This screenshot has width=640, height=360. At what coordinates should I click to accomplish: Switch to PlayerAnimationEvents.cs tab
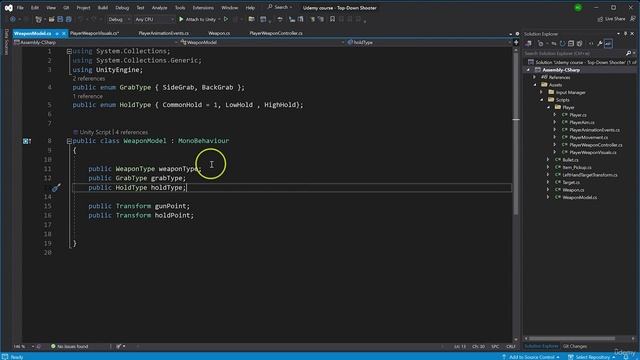(x=163, y=33)
